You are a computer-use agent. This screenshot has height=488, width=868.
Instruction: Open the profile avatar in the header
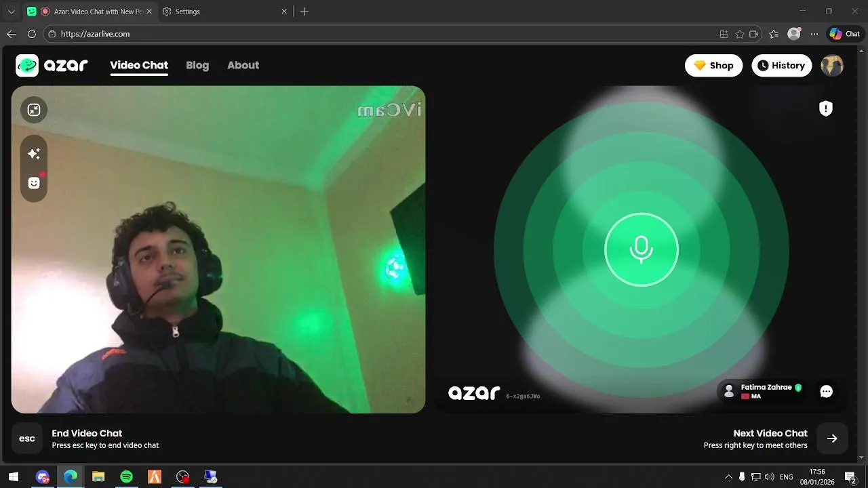(832, 66)
